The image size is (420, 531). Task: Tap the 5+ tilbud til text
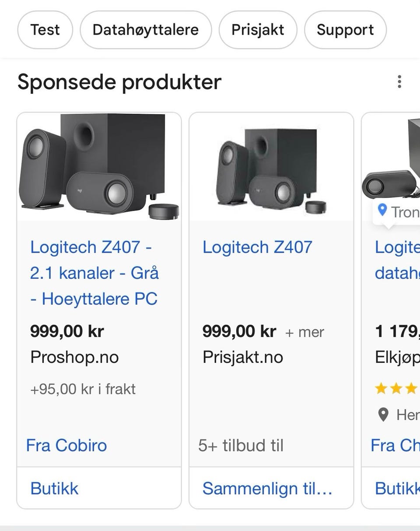coord(241,446)
